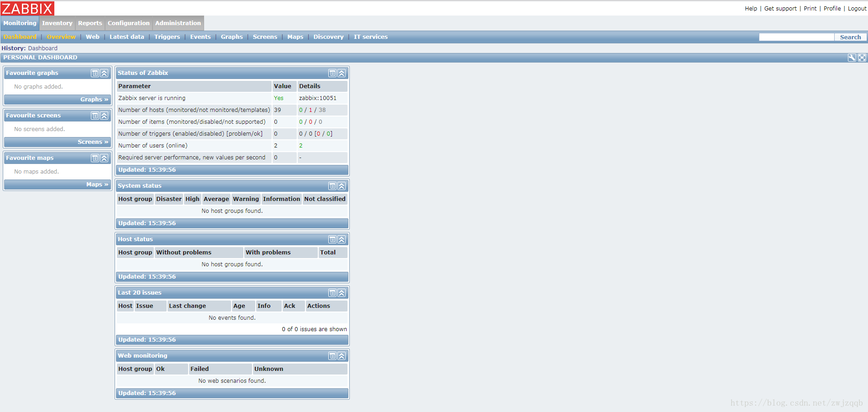Open the Favourite maps widget menu icon

[x=95, y=158]
